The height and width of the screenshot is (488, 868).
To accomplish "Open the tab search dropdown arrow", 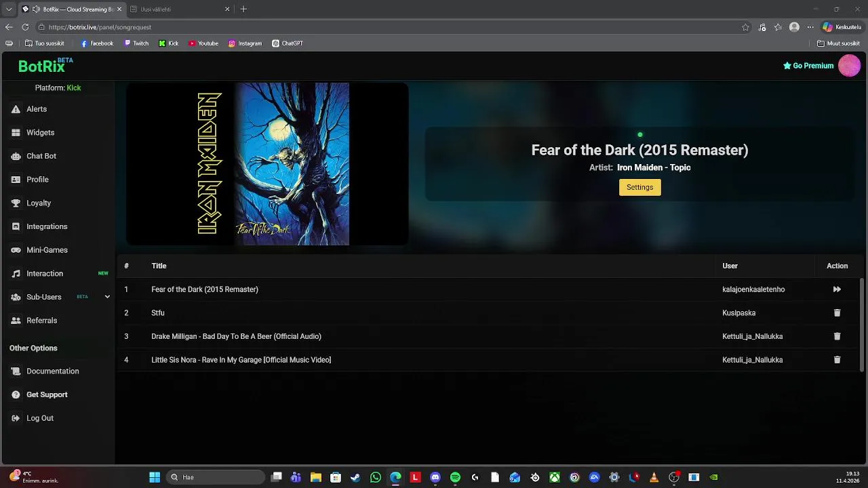I will click(9, 9).
